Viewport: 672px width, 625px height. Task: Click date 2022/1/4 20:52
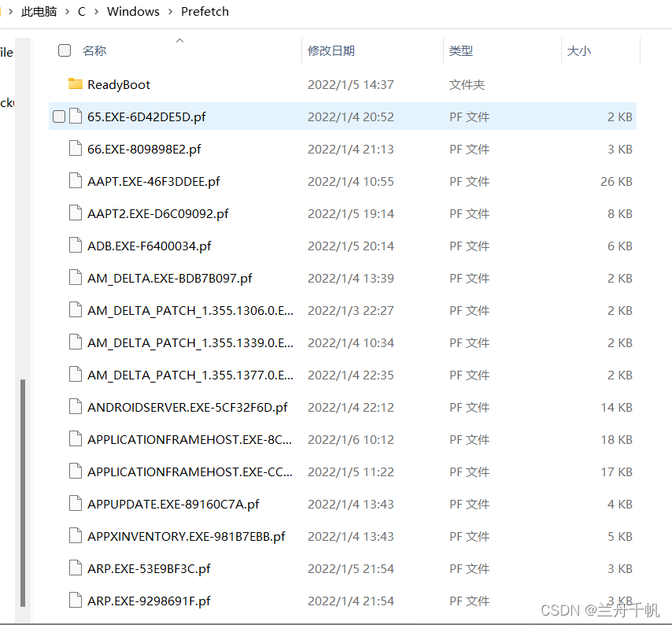[x=351, y=117]
